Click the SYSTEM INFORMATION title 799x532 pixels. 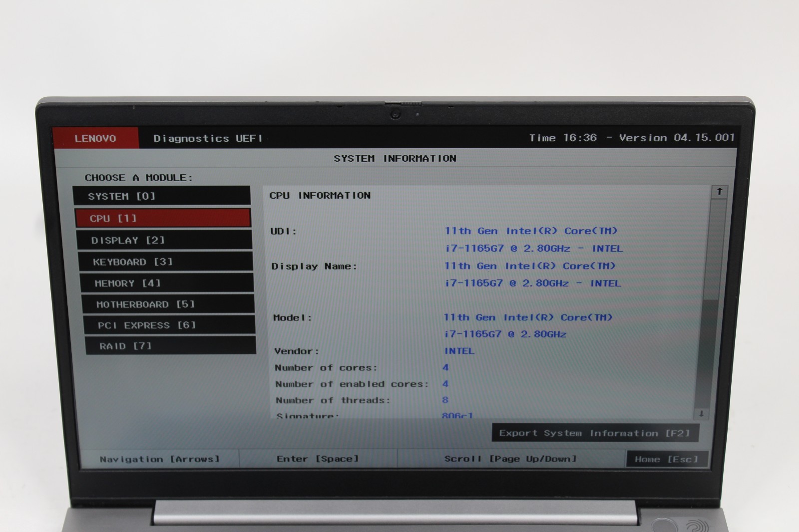click(395, 158)
